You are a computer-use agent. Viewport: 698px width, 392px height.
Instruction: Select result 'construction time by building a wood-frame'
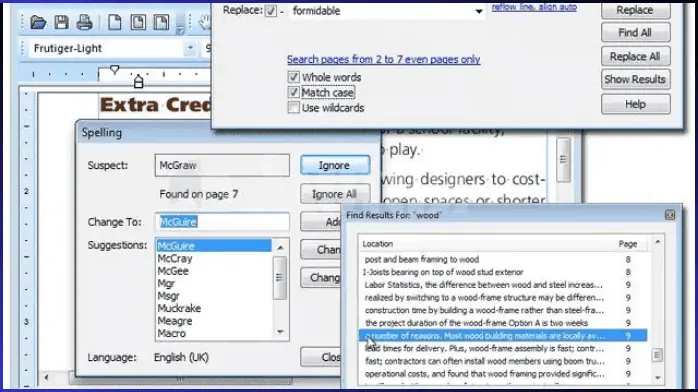(503, 310)
